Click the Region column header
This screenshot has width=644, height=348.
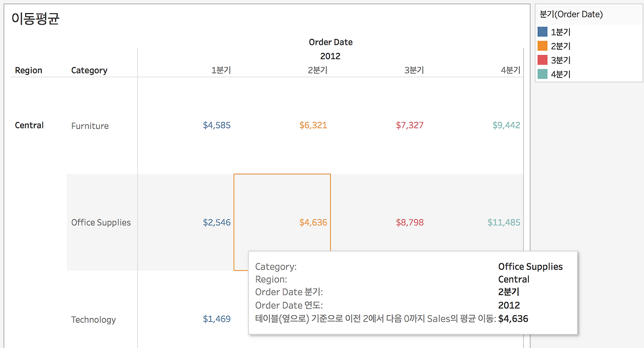[29, 71]
